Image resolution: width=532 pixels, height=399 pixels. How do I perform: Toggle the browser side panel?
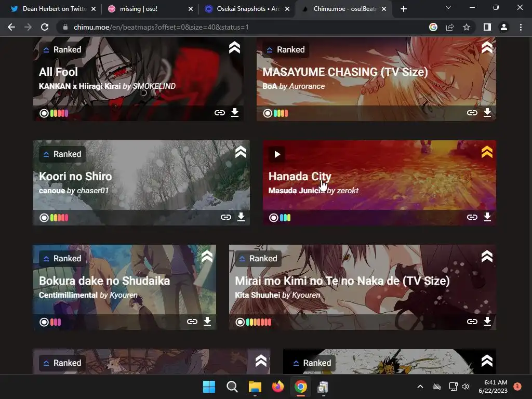click(487, 27)
